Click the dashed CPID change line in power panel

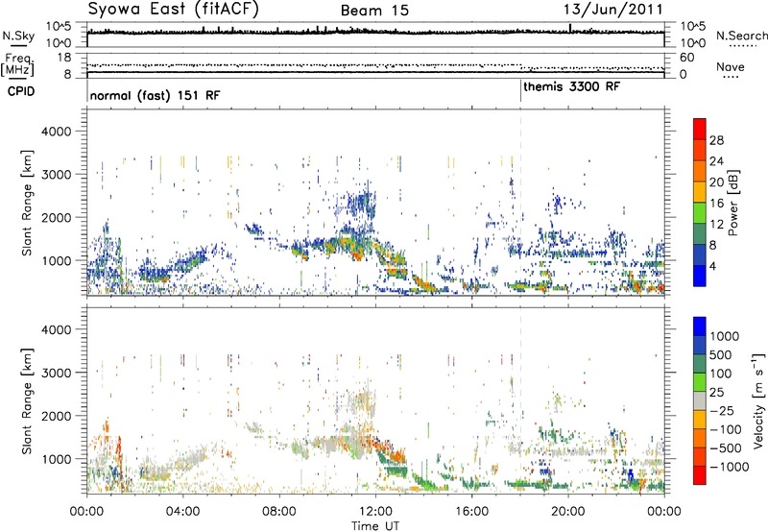(x=520, y=203)
